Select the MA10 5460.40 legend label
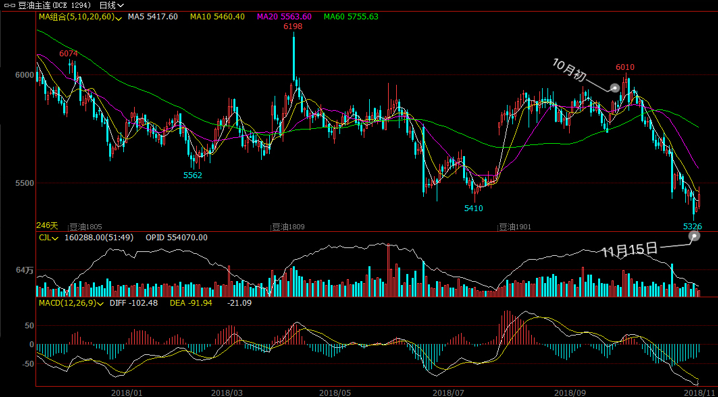Viewport: 718px width, 397px height. click(217, 17)
